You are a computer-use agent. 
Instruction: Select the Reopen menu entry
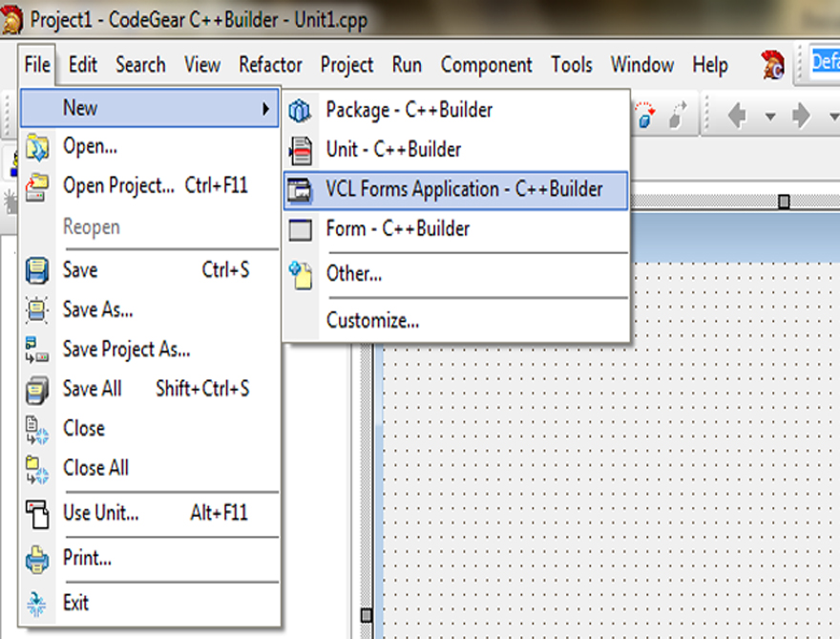[150, 226]
